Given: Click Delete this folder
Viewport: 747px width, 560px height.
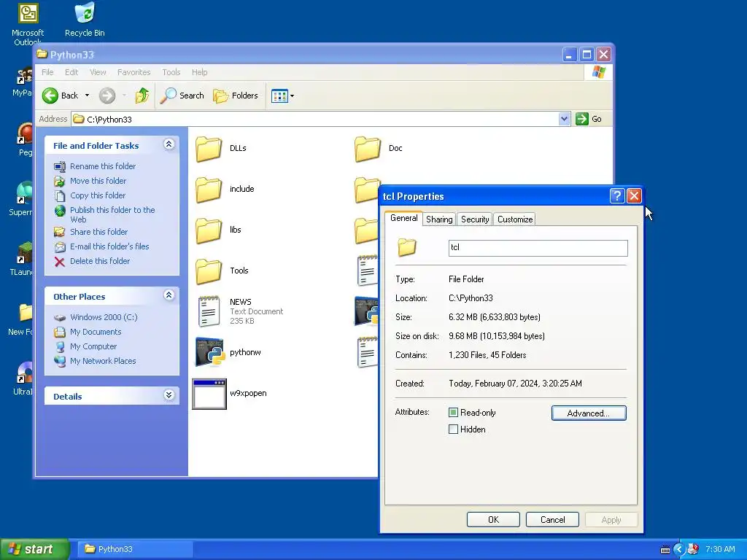Looking at the screenshot, I should coord(99,262).
